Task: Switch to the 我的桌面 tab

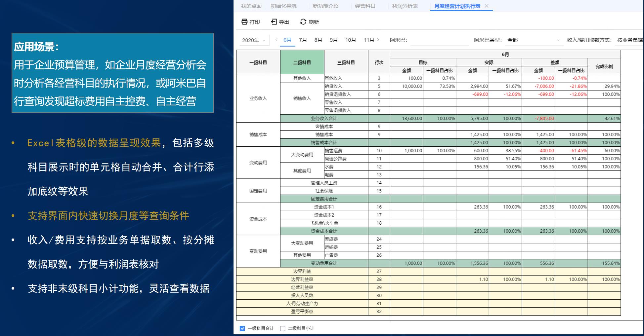Action: point(251,6)
